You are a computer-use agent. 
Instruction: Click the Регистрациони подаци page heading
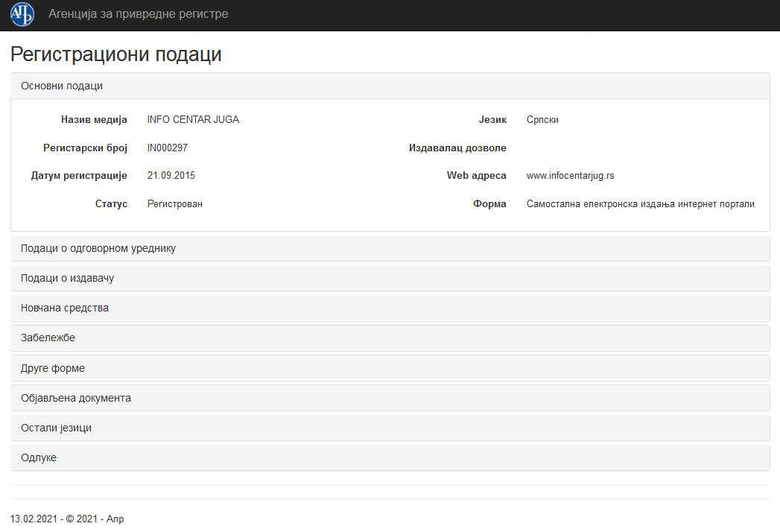tap(116, 54)
